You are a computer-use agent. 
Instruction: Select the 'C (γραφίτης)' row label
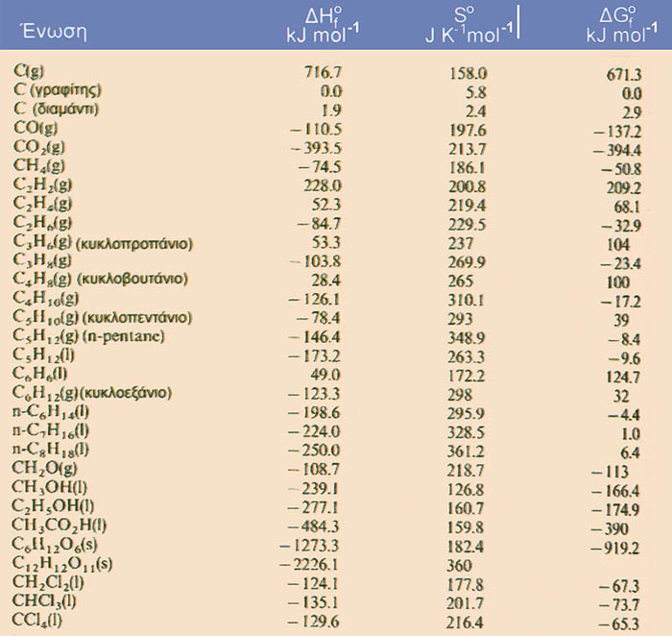point(58,90)
